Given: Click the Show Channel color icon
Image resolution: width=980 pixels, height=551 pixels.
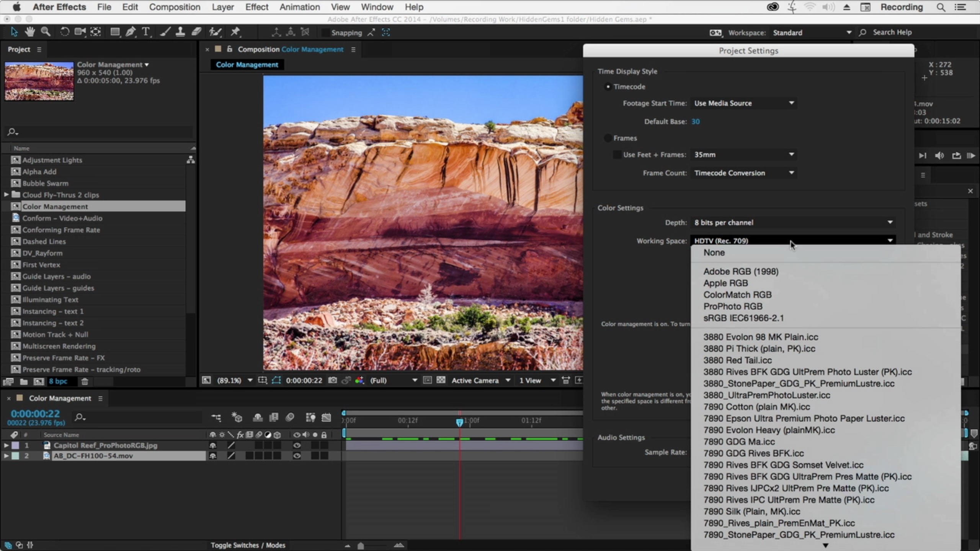Looking at the screenshot, I should coord(359,380).
